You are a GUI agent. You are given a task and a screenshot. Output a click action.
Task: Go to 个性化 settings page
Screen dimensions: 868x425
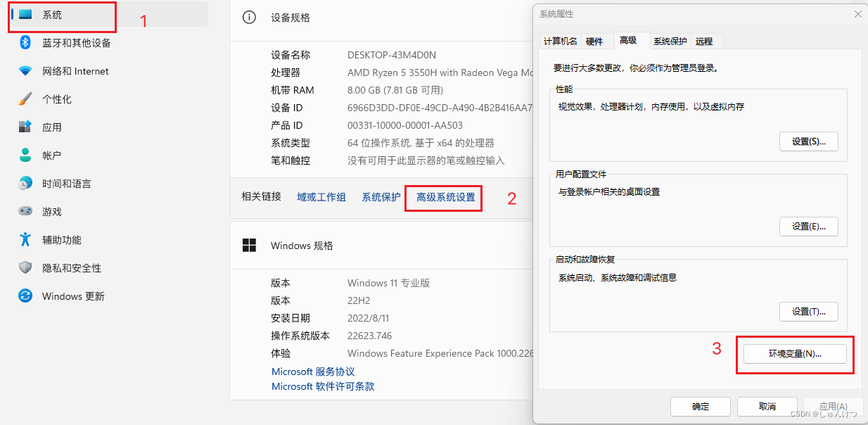(57, 99)
